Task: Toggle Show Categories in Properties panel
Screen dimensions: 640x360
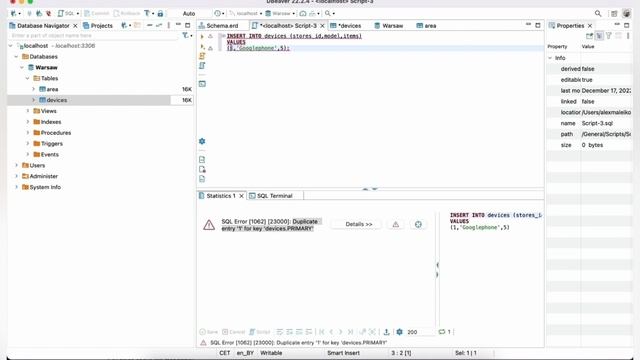Action: tap(599, 36)
